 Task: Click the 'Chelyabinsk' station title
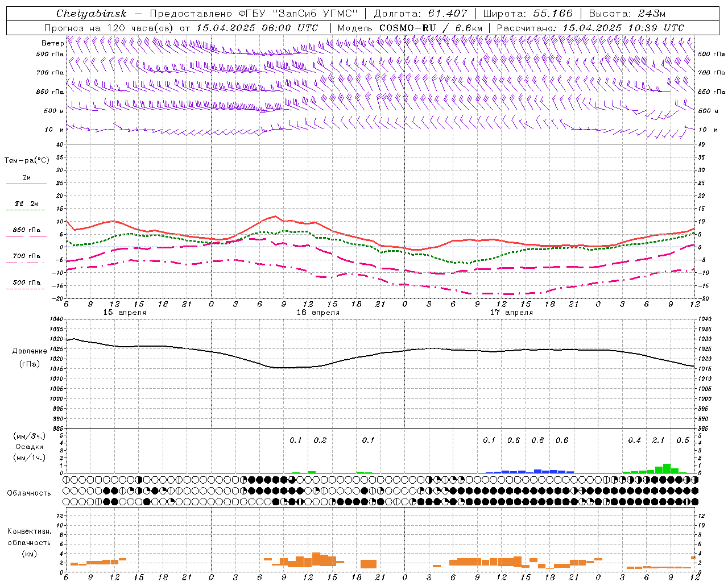pyautogui.click(x=92, y=14)
